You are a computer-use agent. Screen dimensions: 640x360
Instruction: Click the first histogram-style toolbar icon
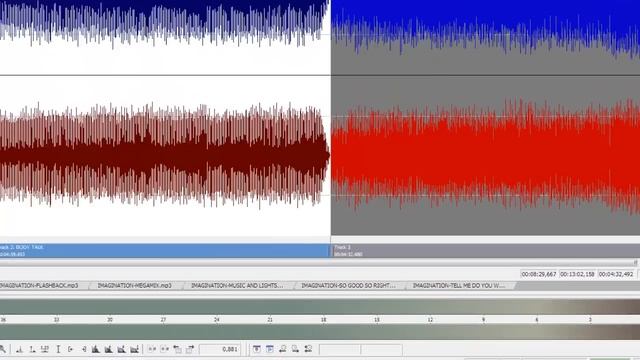pos(96,349)
